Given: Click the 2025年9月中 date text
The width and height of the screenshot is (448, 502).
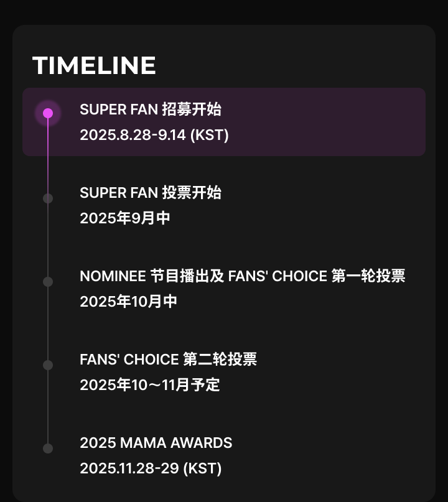Looking at the screenshot, I should point(125,218).
